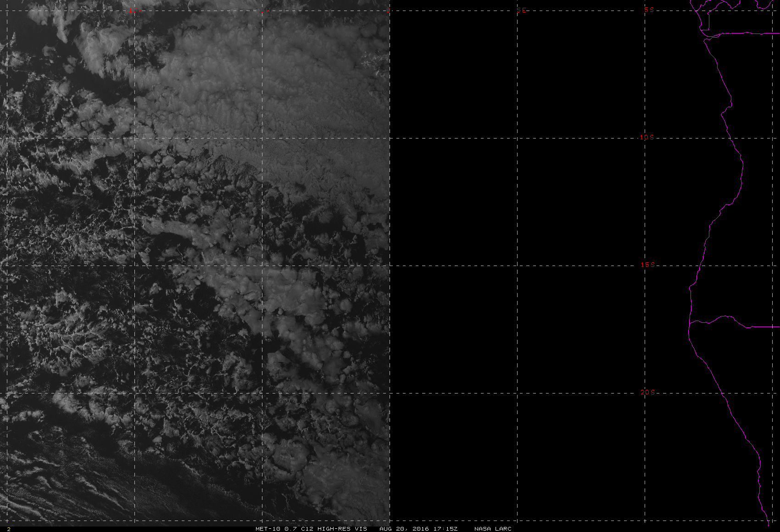
Task: Click the 0 longitude label
Action: [389, 10]
